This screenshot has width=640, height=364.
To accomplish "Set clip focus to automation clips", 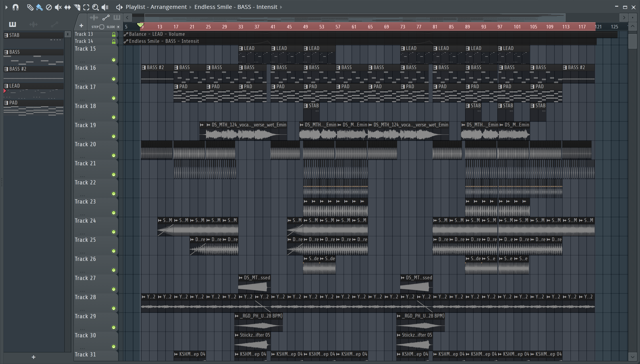I will (x=106, y=18).
